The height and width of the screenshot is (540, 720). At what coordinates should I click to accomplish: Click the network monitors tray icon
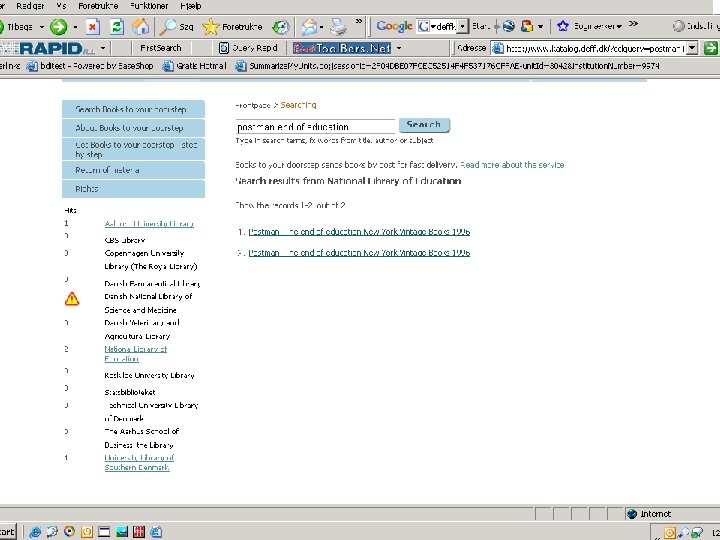click(x=698, y=533)
